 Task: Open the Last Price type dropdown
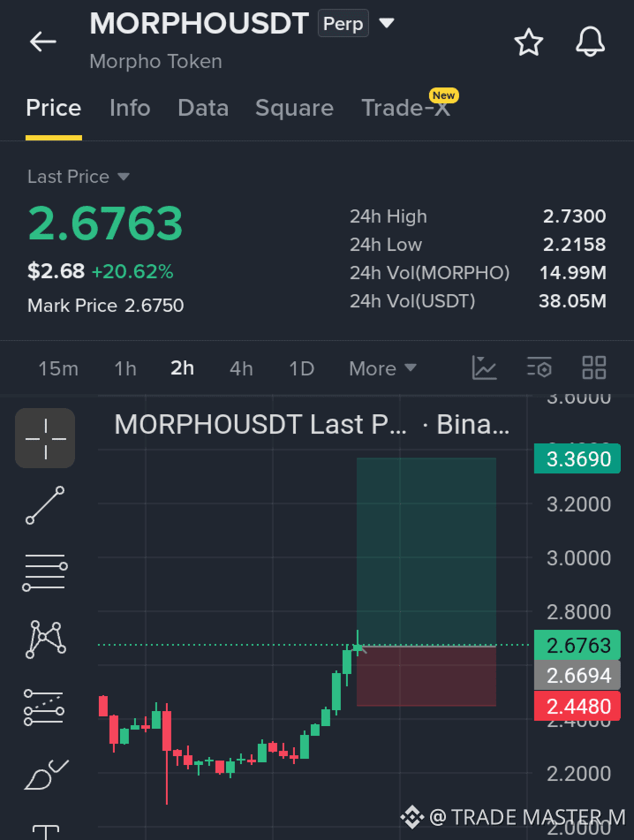(79, 177)
